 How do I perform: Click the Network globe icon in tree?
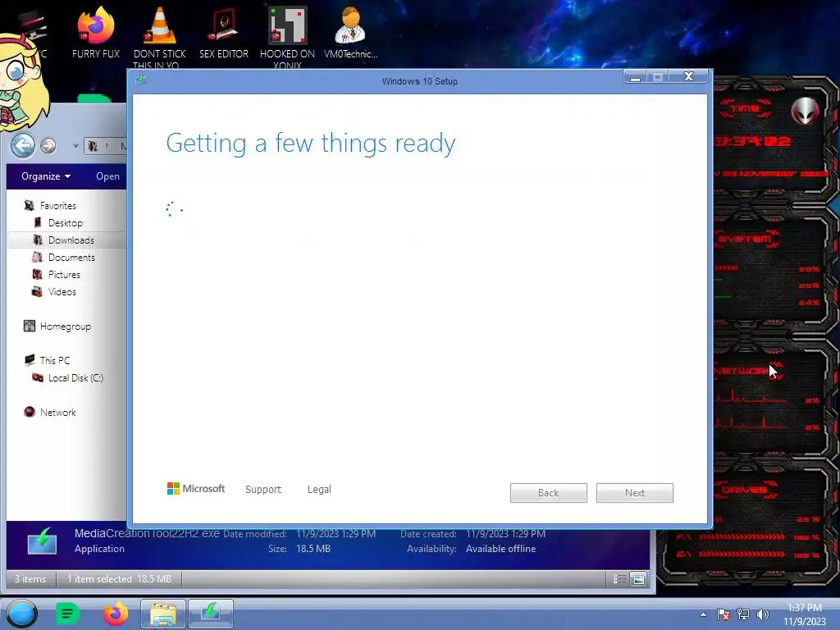click(30, 412)
